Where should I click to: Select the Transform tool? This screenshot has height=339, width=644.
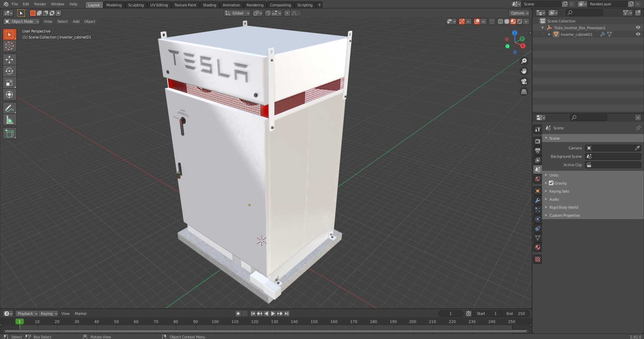[x=9, y=94]
